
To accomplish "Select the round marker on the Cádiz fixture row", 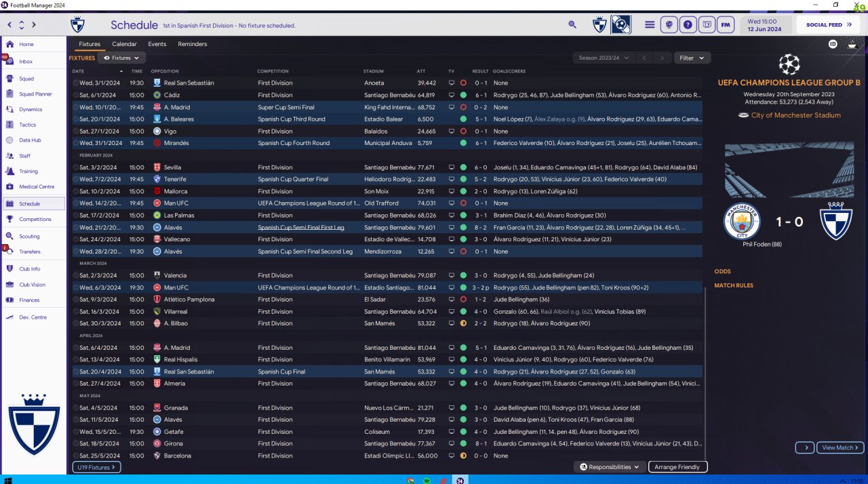I will click(x=75, y=95).
